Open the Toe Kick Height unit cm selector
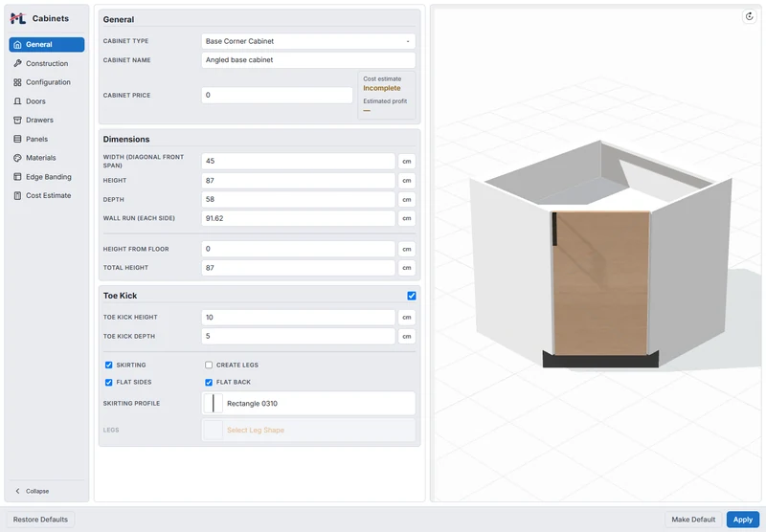The height and width of the screenshot is (532, 766). (406, 318)
